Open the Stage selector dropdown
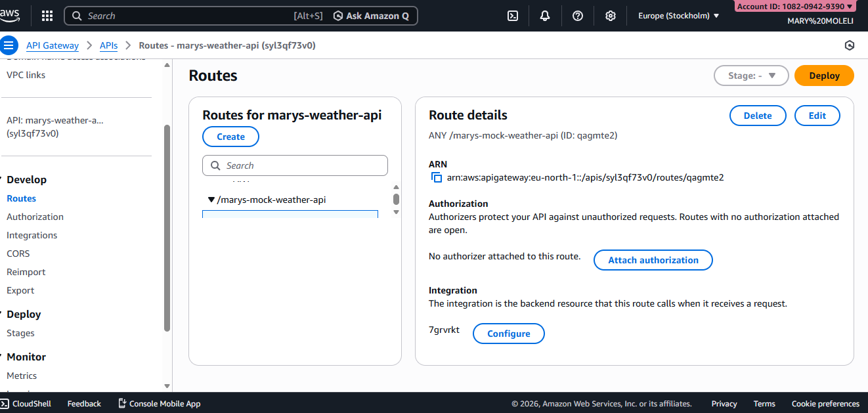The height and width of the screenshot is (413, 868). (750, 76)
